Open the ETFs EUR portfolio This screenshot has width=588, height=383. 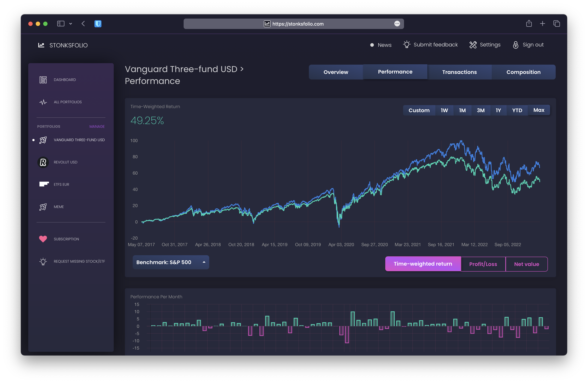pyautogui.click(x=62, y=184)
